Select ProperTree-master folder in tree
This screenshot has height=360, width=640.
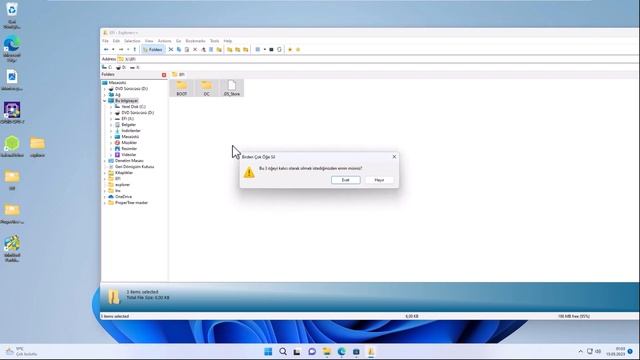tap(131, 203)
